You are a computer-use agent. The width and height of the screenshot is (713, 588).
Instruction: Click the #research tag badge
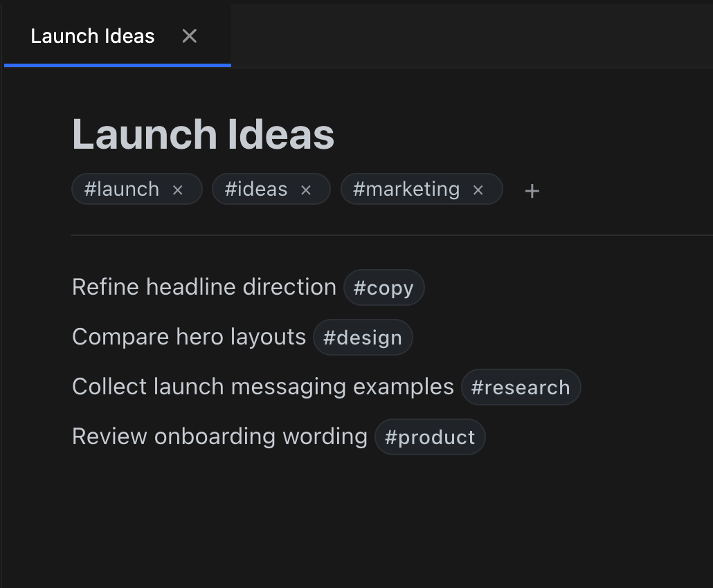[521, 387]
